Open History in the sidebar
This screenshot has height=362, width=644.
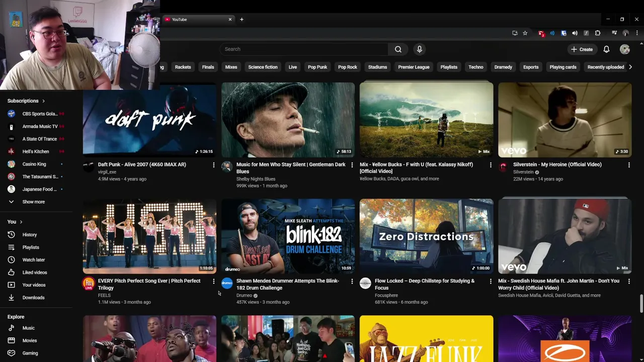coord(29,235)
